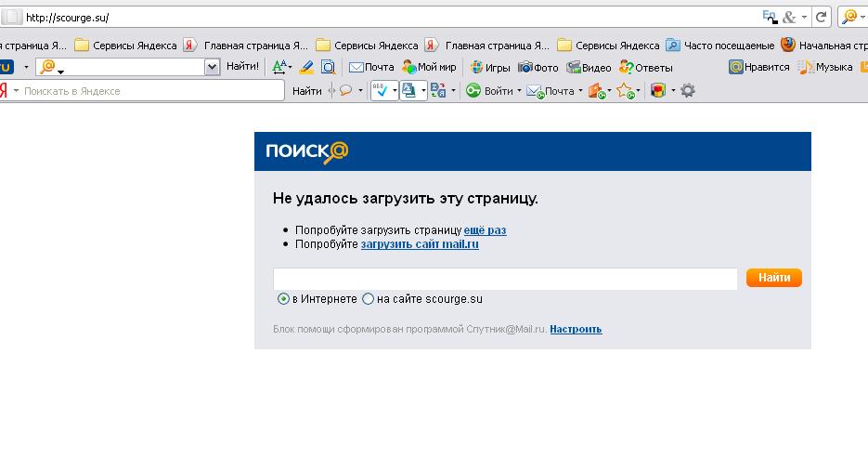
Task: Click the Яндекс Я logo in search bar
Action: tap(4, 90)
